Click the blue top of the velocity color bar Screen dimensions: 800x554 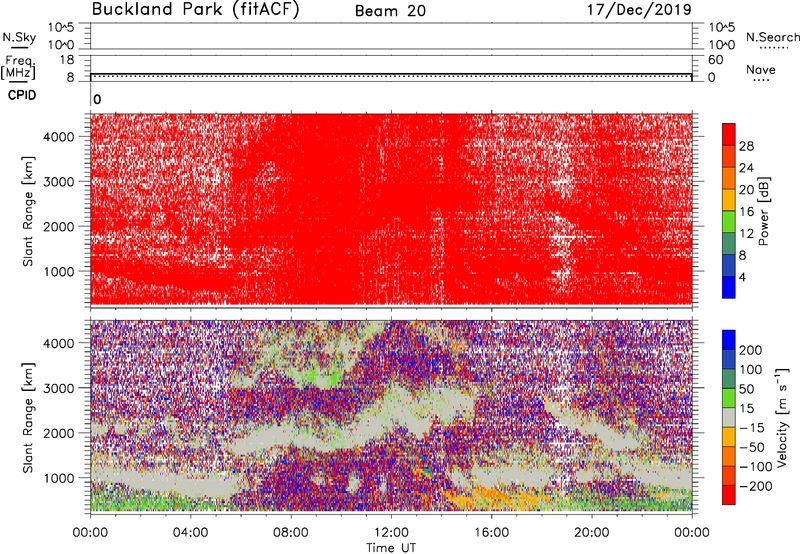point(729,339)
